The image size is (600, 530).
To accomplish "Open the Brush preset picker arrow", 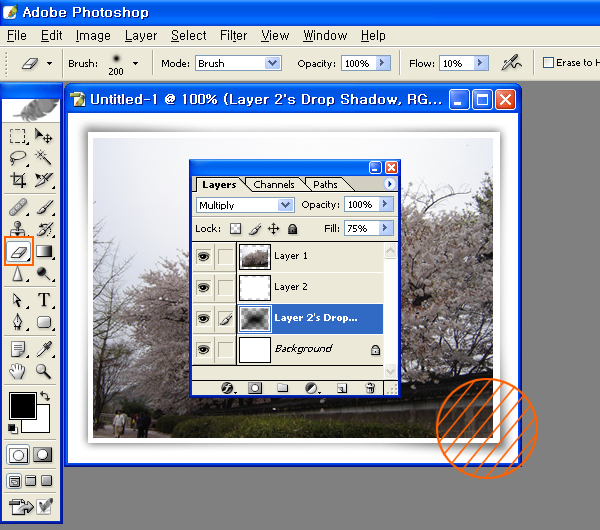I will [x=135, y=63].
